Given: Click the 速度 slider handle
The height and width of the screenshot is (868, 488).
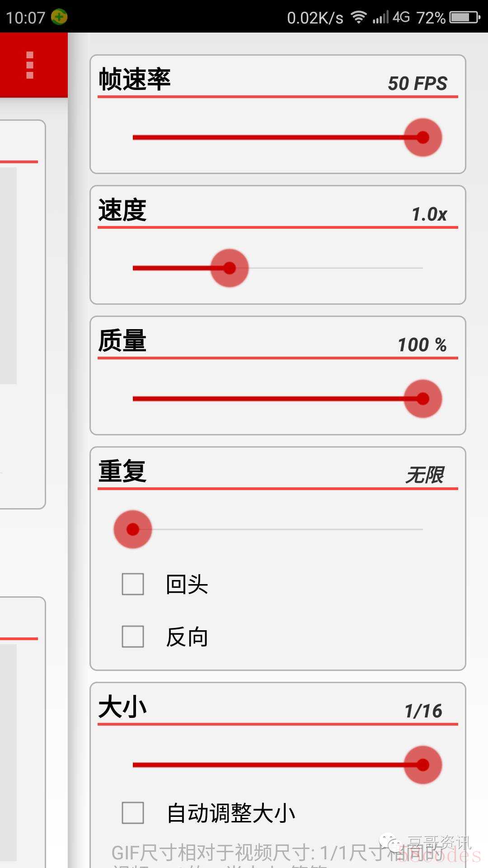Looking at the screenshot, I should [230, 268].
